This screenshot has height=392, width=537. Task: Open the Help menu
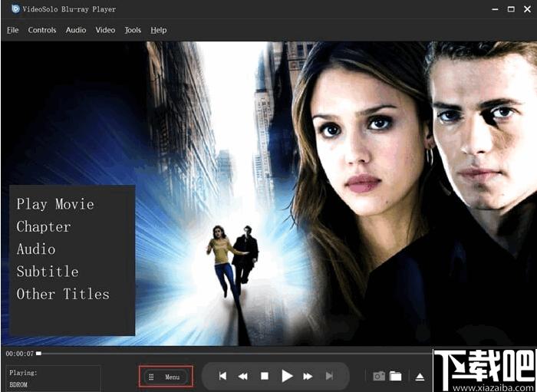(x=159, y=30)
